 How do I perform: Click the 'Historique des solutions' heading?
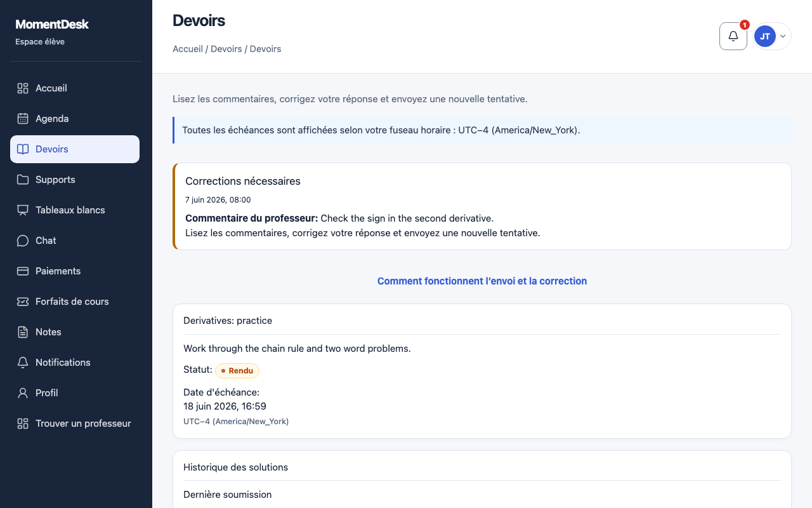[235, 467]
